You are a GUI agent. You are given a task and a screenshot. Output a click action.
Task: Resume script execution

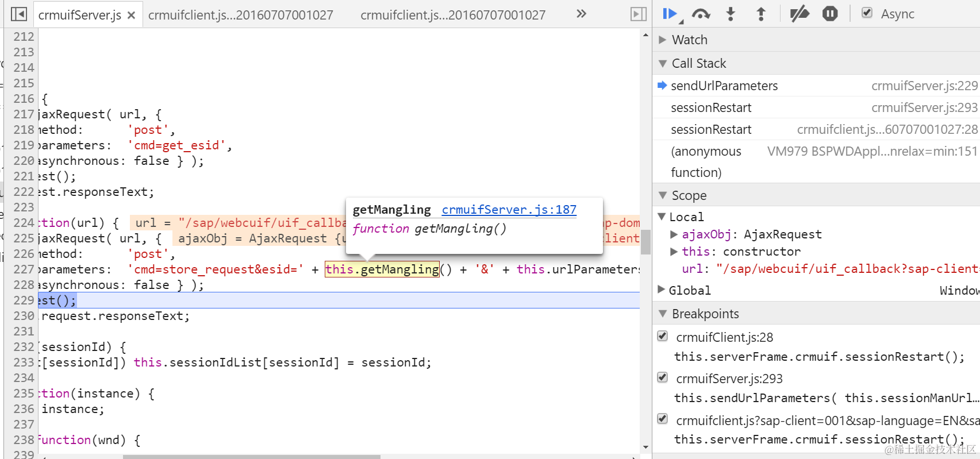[x=670, y=14]
